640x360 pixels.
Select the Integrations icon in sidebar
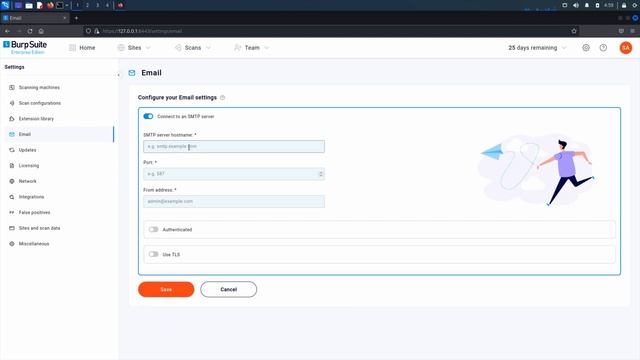(x=11, y=197)
